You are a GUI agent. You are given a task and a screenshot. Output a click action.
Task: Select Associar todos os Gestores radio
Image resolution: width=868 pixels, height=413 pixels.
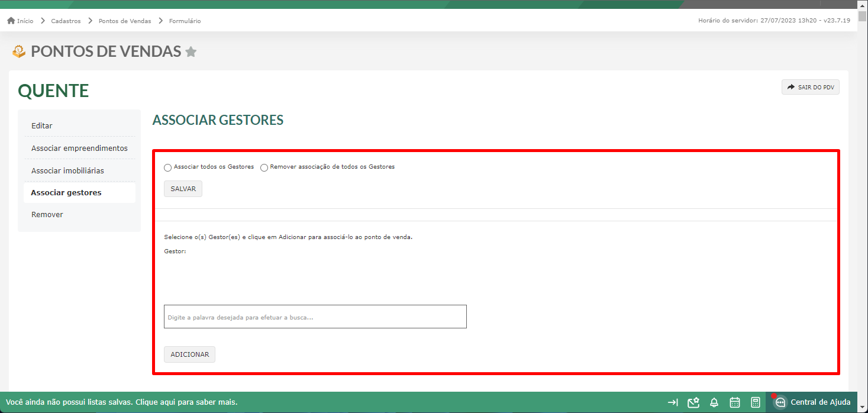click(x=167, y=167)
